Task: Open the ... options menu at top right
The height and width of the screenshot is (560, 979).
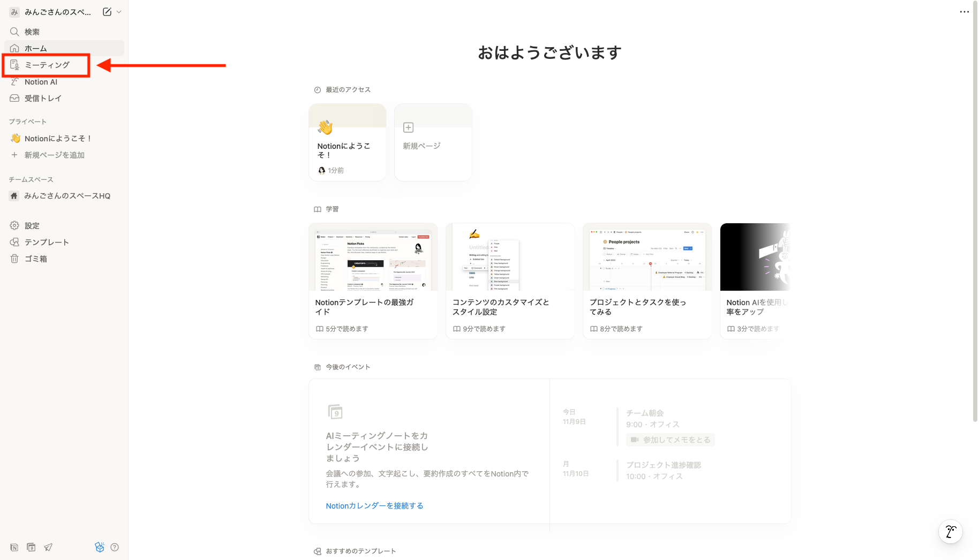Action: 964,11
